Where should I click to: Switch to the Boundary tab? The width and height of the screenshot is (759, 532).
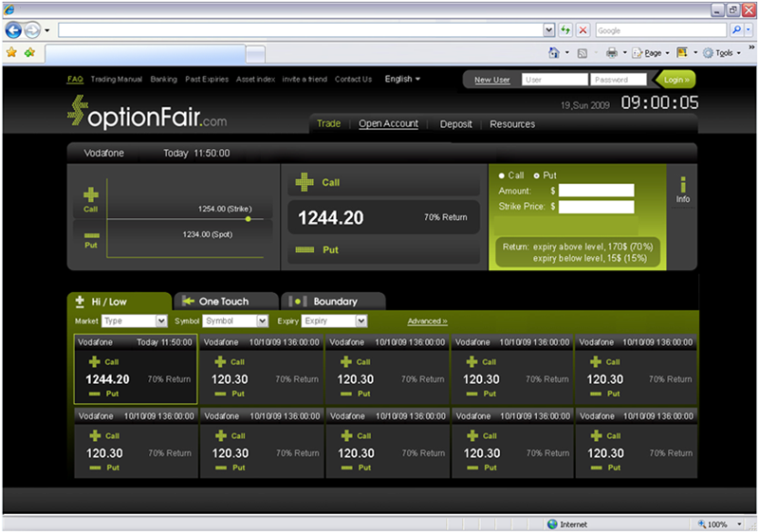[334, 302]
